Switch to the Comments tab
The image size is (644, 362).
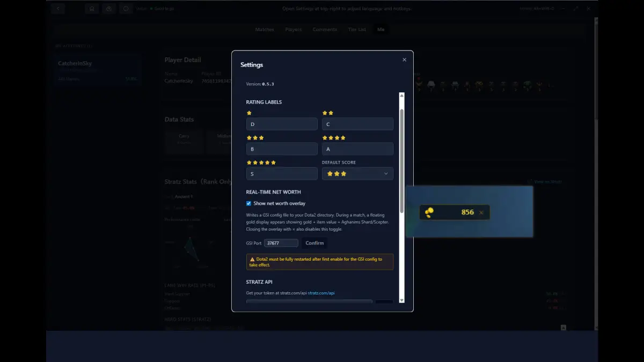point(325,29)
